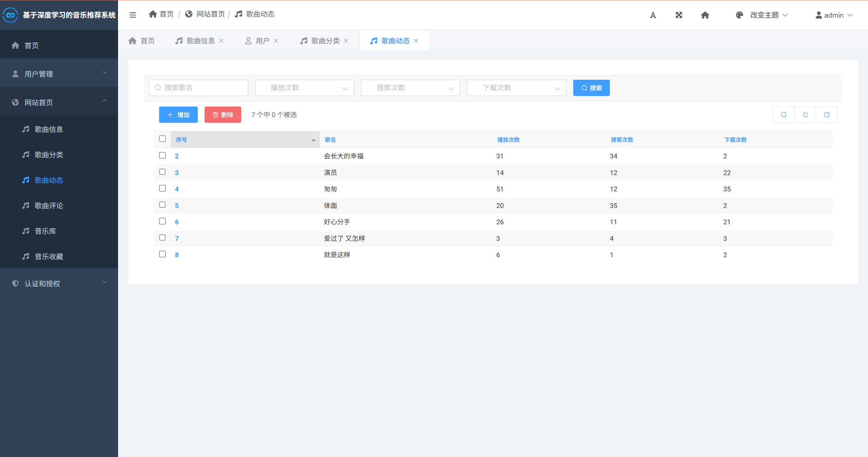The height and width of the screenshot is (457, 868).
Task: Click the table search toggle icon
Action: tap(784, 115)
